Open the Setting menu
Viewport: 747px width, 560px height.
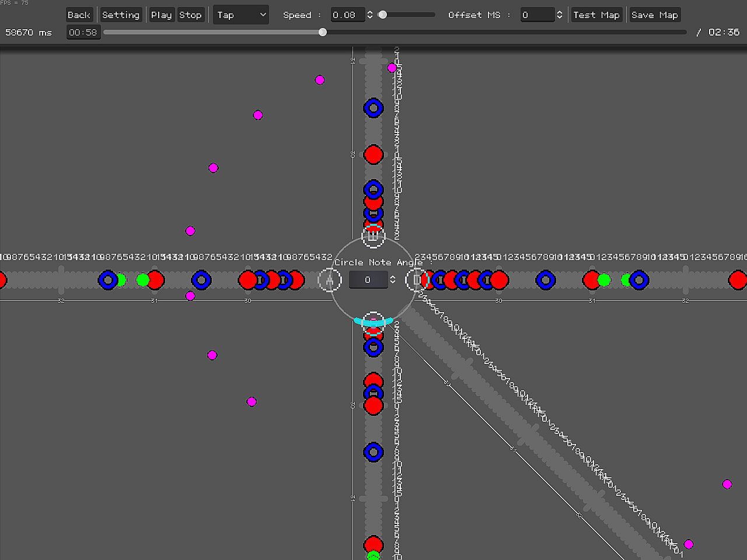pos(121,15)
